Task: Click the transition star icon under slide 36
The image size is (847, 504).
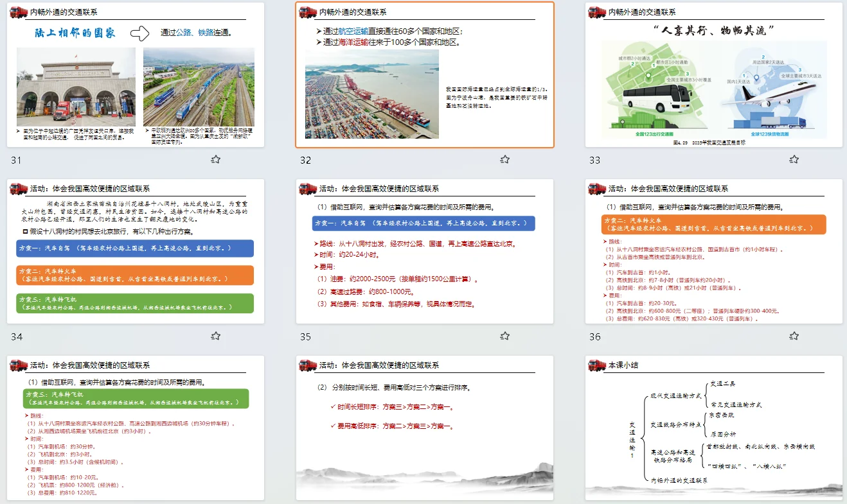Action: [x=794, y=336]
